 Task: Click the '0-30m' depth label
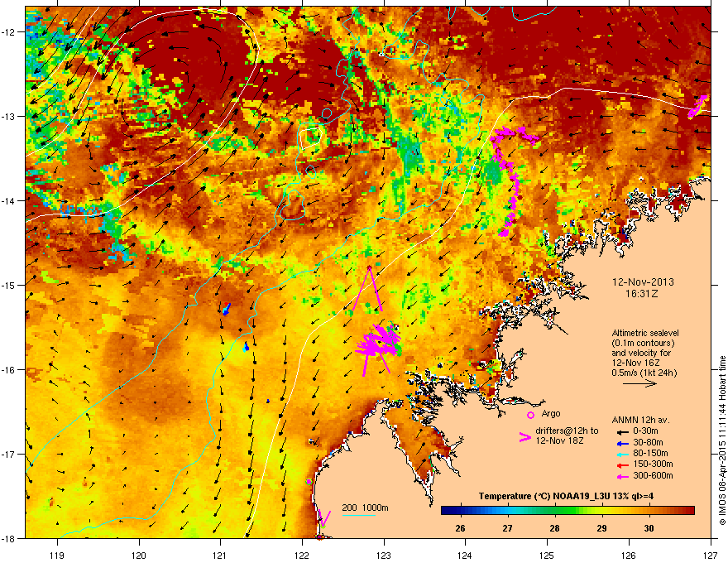645,431
